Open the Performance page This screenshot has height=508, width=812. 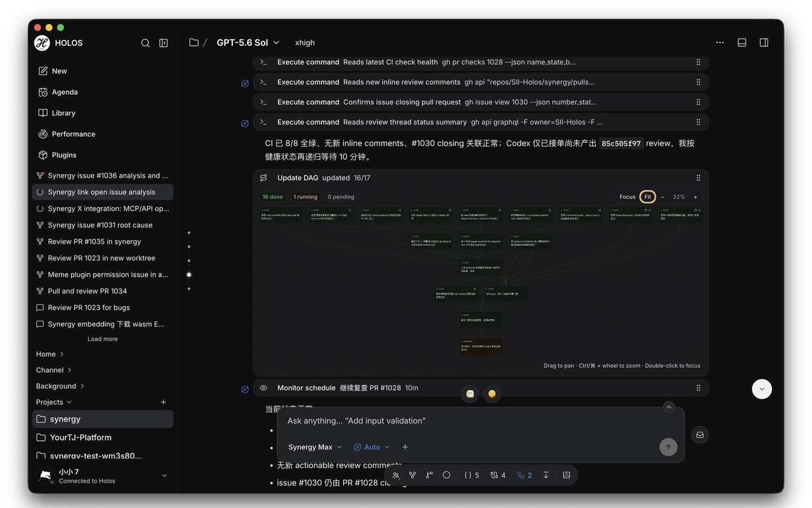pos(103,134)
